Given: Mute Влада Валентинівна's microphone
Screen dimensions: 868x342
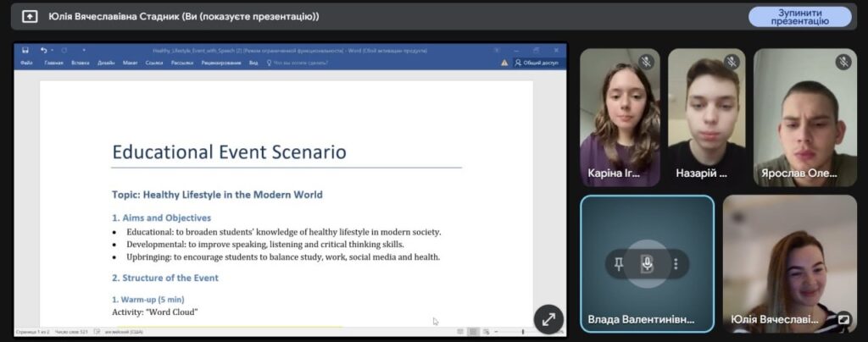Looking at the screenshot, I should 647,264.
